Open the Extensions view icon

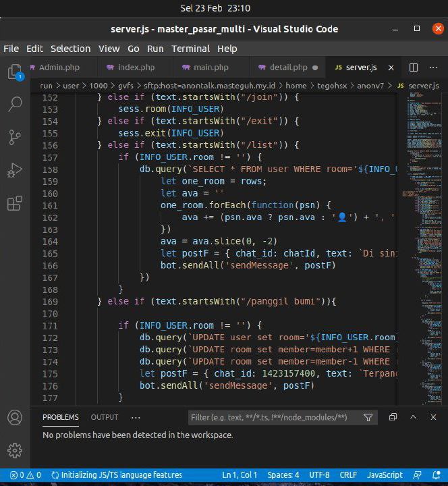coord(15,203)
